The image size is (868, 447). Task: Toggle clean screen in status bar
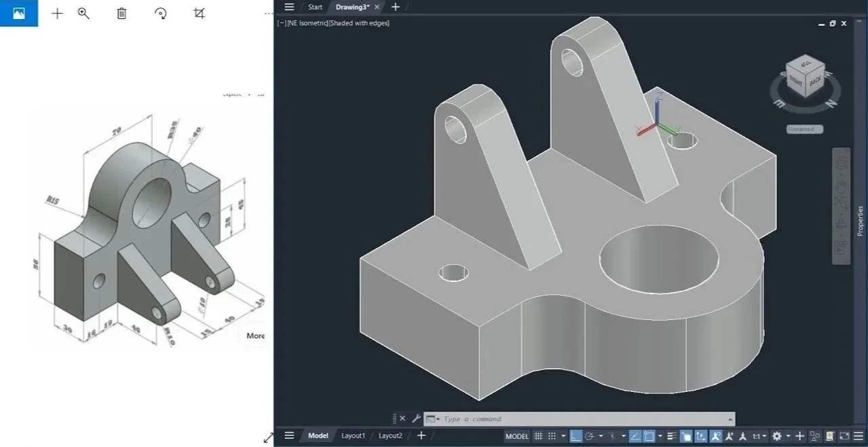tap(844, 436)
